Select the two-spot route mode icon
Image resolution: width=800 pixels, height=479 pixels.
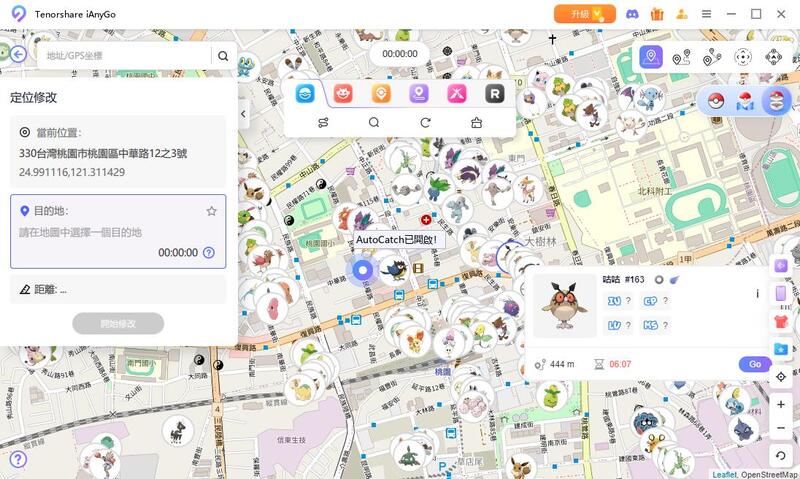pyautogui.click(x=681, y=57)
